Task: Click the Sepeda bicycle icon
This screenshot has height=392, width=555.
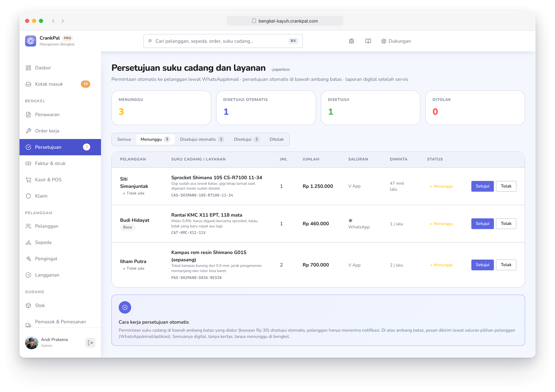Action: coord(28,243)
